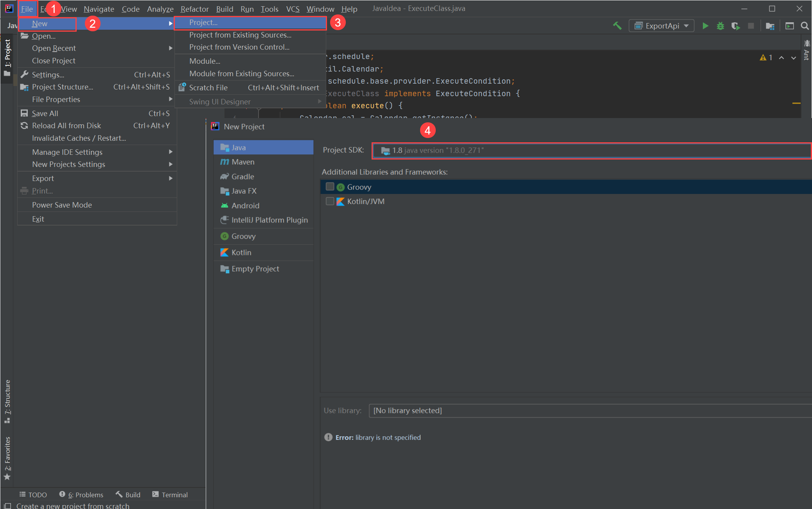The width and height of the screenshot is (812, 509).
Task: Open the Ant tool window
Action: [x=807, y=51]
